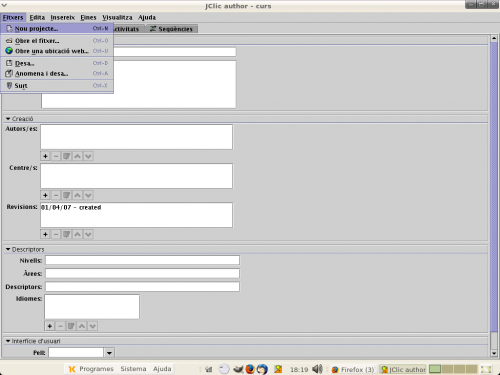Remove selected centre with minus icon
This screenshot has width=500, height=375.
pos(56,195)
